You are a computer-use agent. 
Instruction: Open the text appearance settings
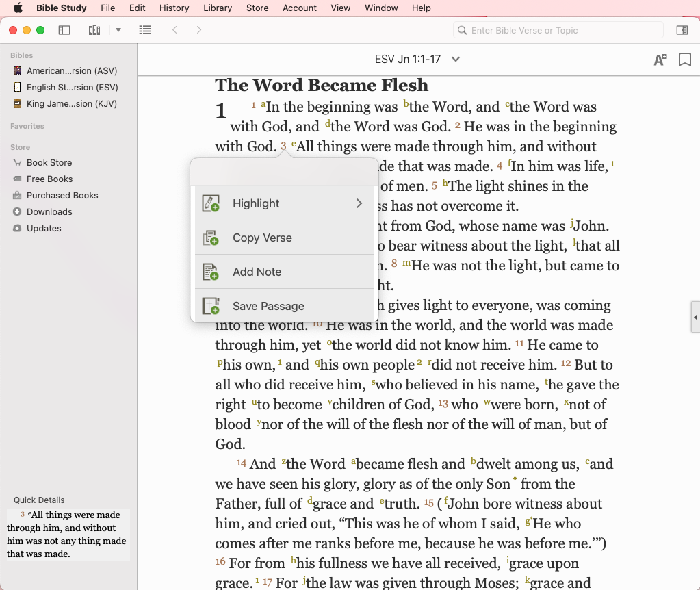(660, 60)
